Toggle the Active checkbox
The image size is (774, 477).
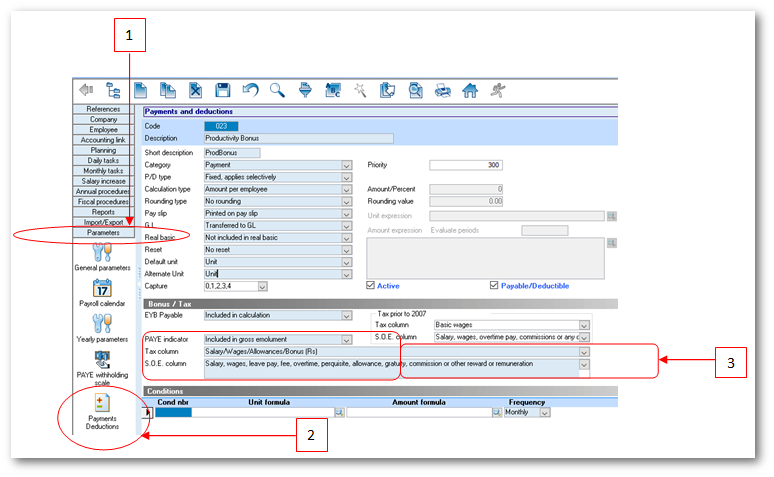[369, 285]
